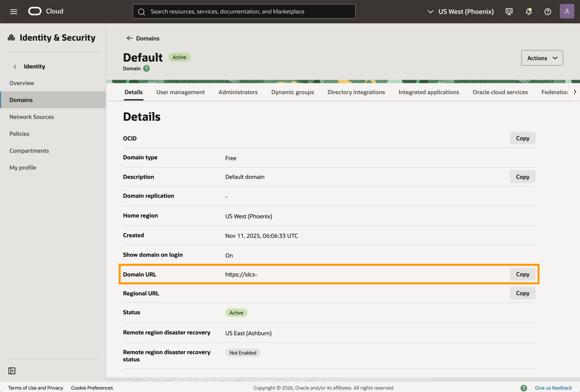Image resolution: width=580 pixels, height=392 pixels.
Task: Click the Oracle Cloud logo
Action: (46, 11)
